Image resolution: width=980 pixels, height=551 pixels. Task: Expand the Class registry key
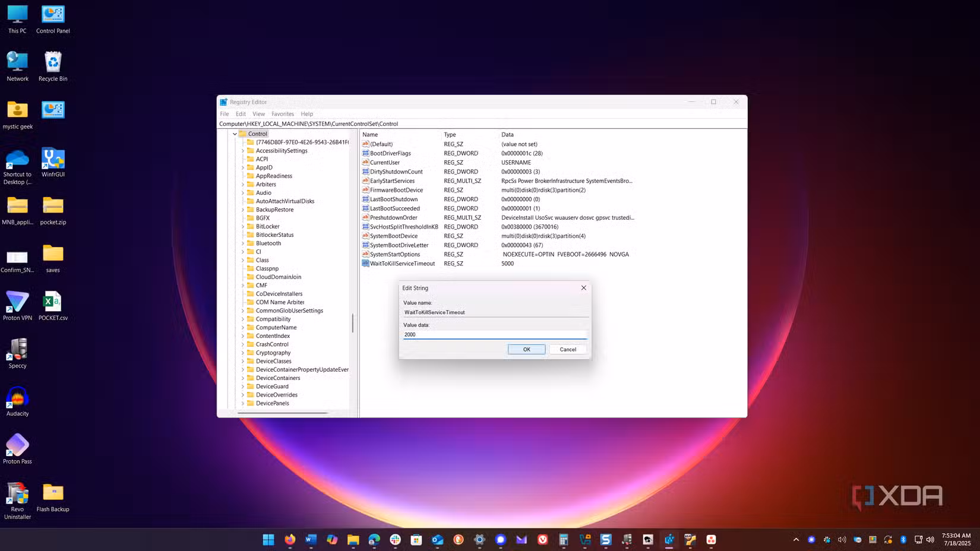pyautogui.click(x=244, y=260)
